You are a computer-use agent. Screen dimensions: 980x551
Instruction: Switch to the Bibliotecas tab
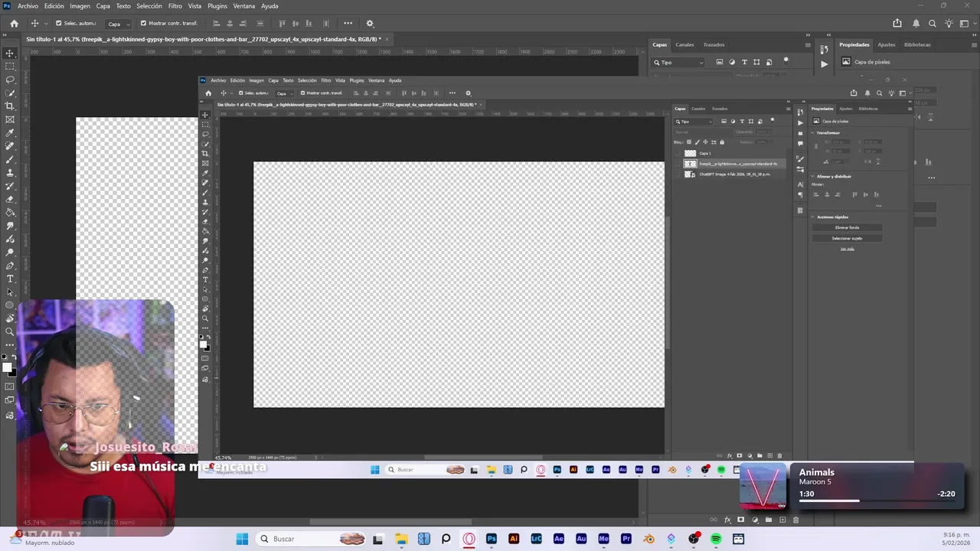tap(917, 44)
